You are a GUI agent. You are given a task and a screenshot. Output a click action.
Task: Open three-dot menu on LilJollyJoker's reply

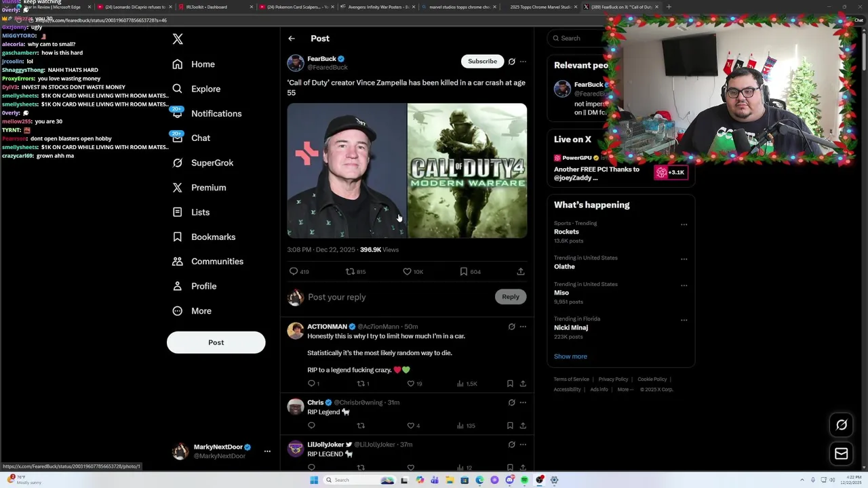pyautogui.click(x=523, y=445)
